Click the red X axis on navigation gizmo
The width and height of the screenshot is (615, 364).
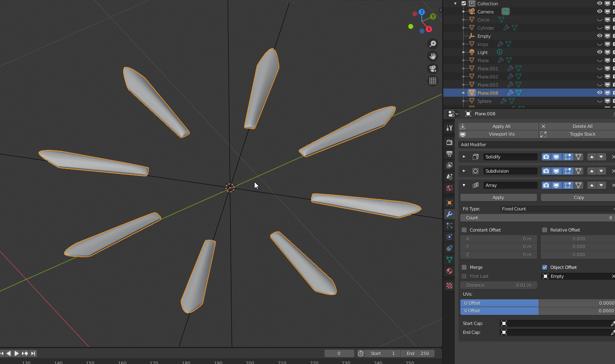point(429,29)
